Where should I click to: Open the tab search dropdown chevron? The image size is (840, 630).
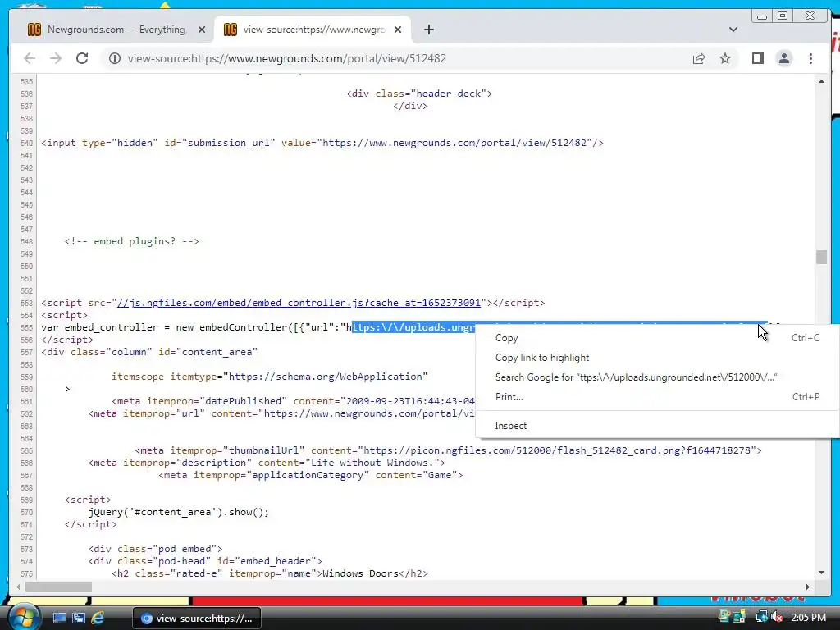point(733,30)
